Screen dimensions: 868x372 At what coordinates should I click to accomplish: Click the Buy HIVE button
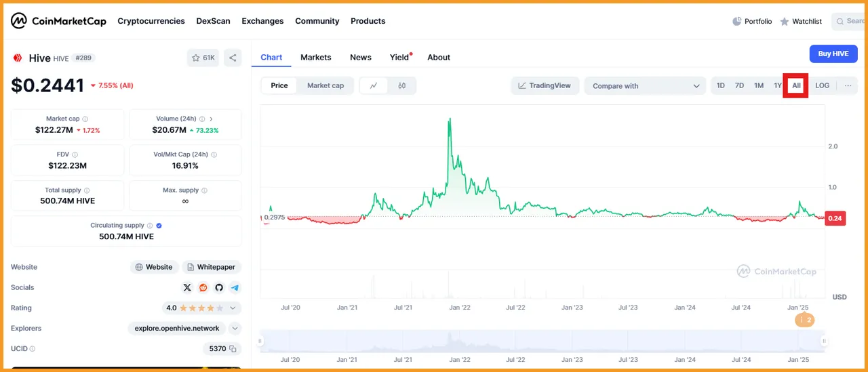[833, 54]
